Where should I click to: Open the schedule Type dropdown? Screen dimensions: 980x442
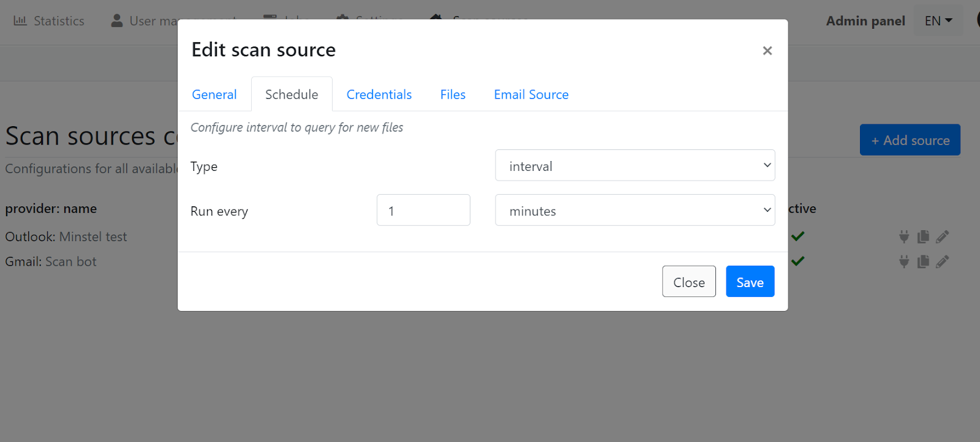coord(635,165)
